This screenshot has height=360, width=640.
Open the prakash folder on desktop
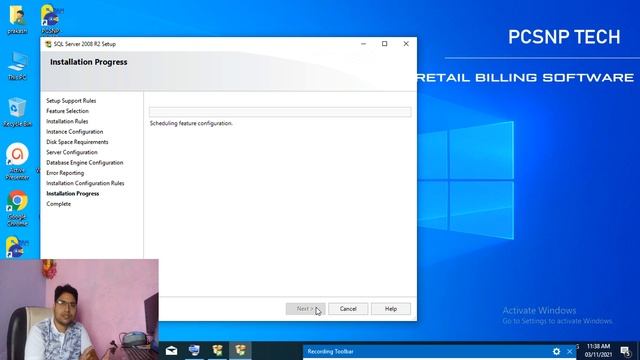18,19
